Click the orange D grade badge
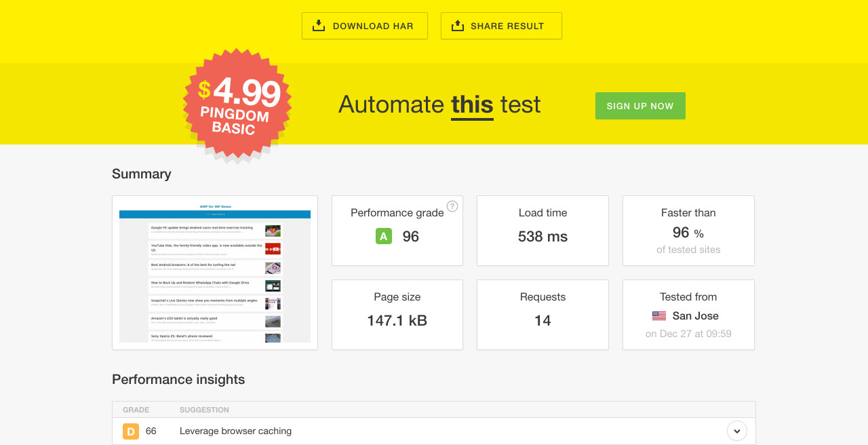This screenshot has height=445, width=868. [131, 431]
